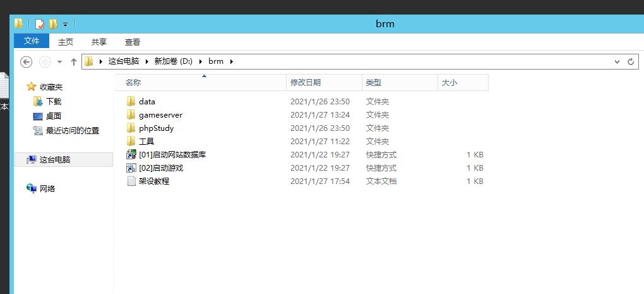
Task: Launch the [02]启动游戏 shortcut
Action: 160,168
